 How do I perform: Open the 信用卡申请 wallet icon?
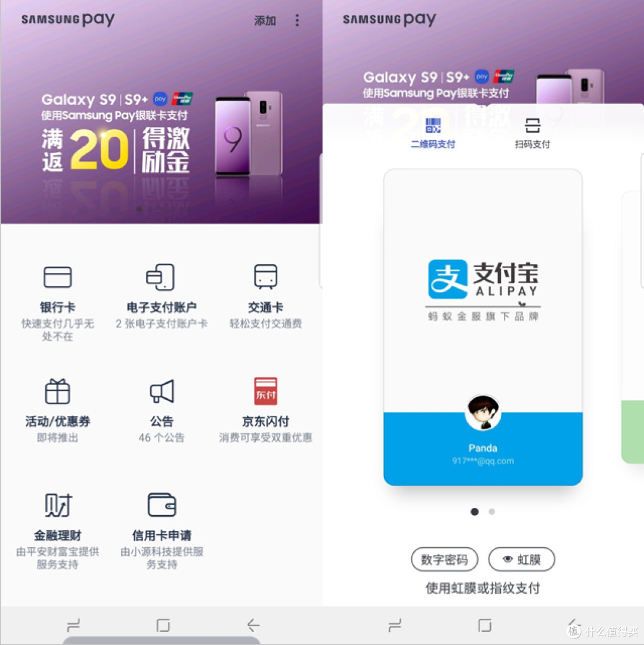pyautogui.click(x=162, y=505)
